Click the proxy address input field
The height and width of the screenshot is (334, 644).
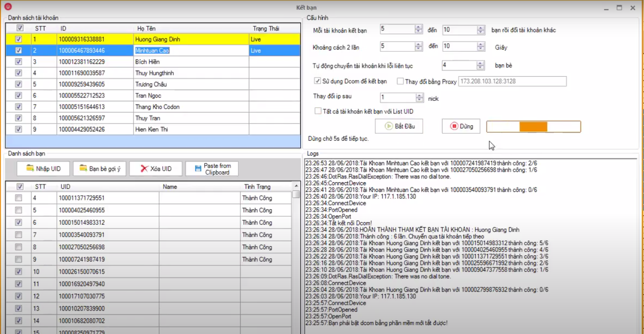512,81
